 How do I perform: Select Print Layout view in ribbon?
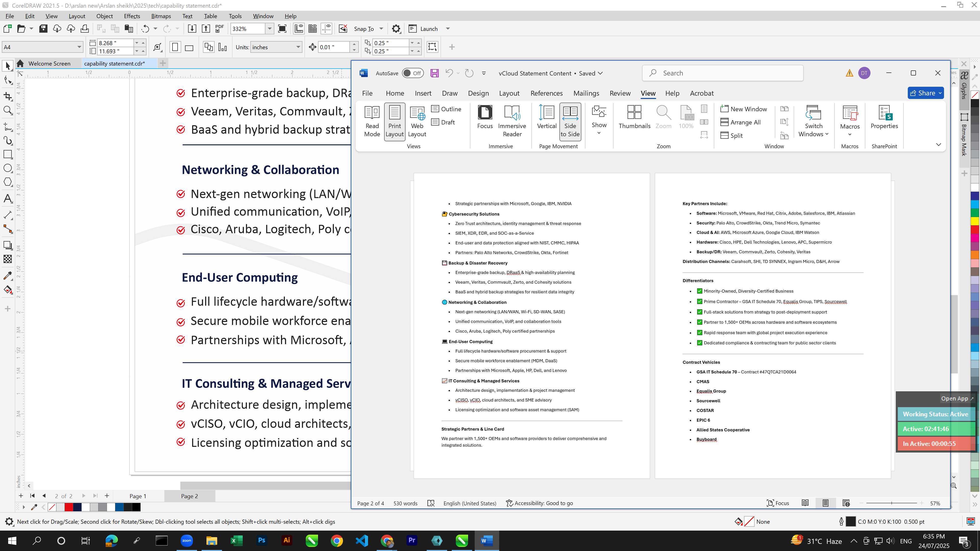pos(395,121)
